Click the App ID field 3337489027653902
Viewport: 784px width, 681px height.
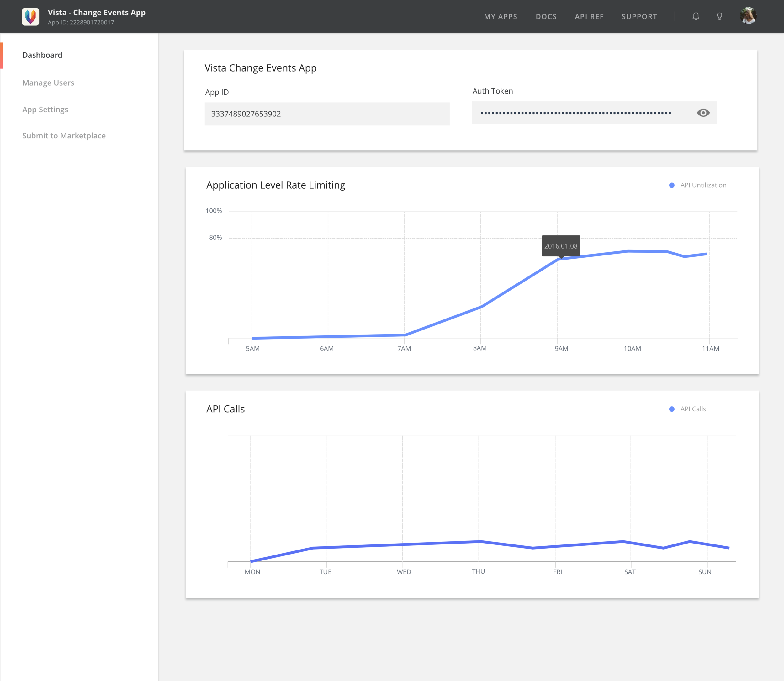[x=327, y=114]
